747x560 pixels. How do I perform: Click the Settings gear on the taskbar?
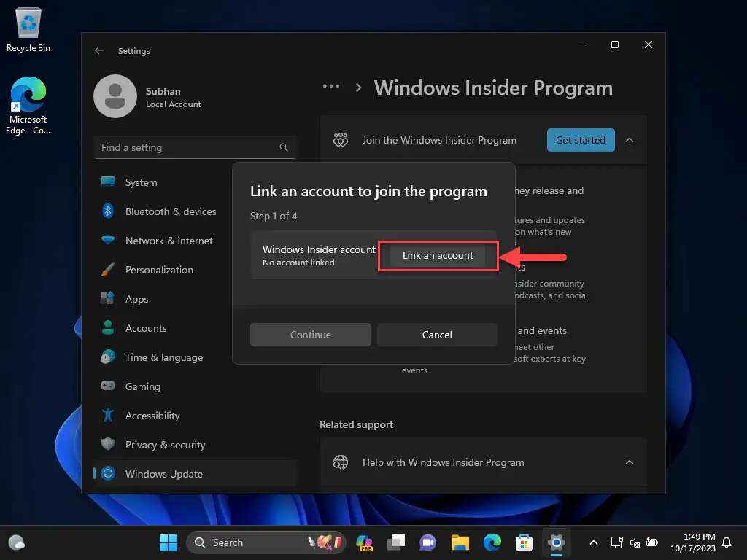556,542
